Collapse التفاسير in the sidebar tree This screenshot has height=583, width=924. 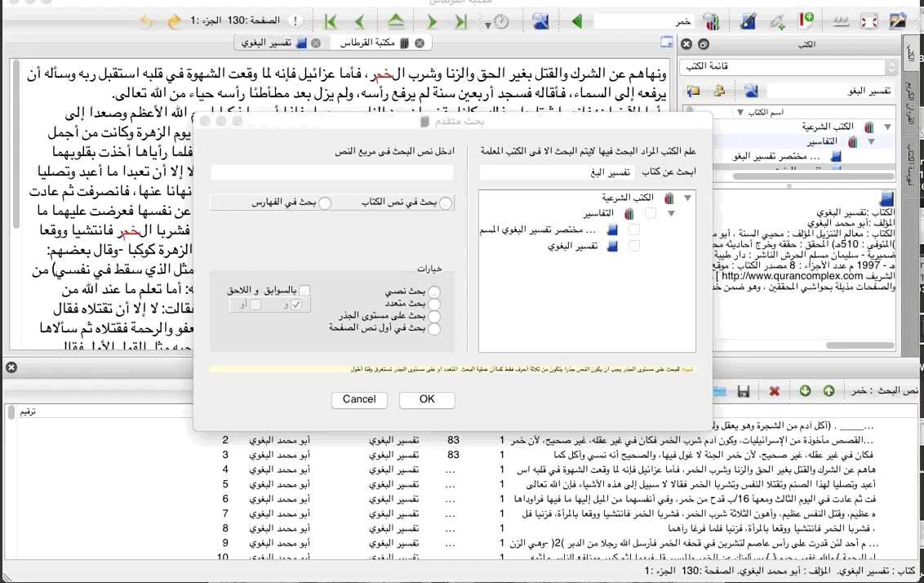tap(871, 141)
